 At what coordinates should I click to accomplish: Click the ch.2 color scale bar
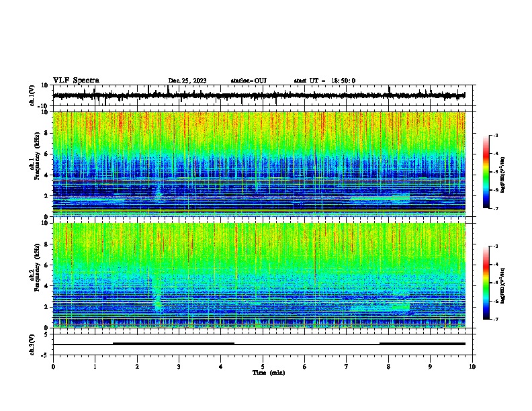point(486,283)
